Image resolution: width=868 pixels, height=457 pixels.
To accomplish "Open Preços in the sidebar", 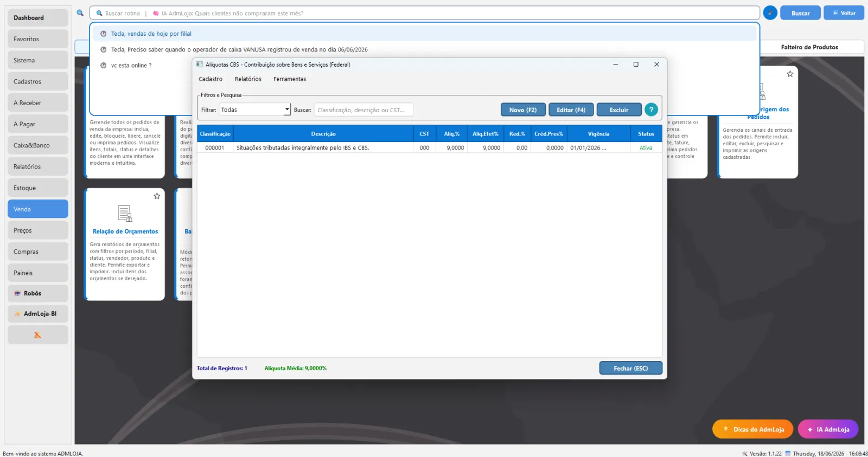I will click(x=37, y=230).
